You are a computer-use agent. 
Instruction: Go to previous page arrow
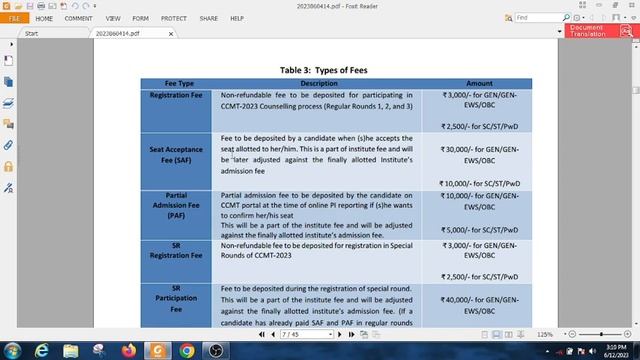[273, 335]
